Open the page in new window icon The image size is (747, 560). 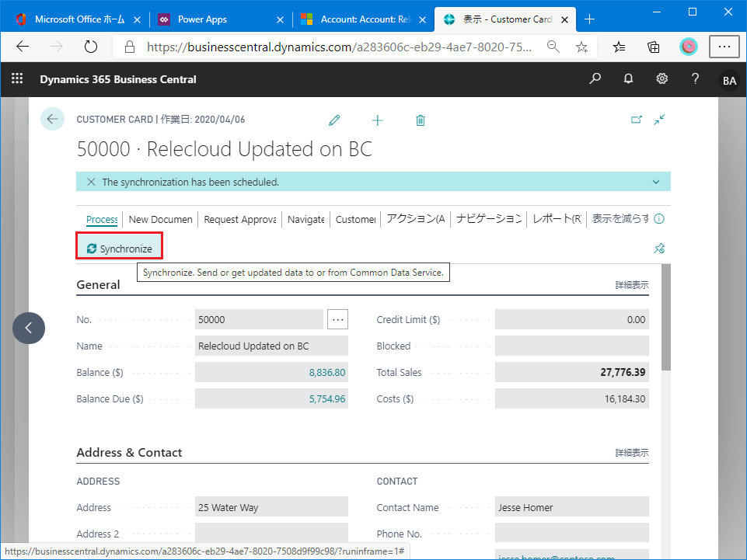coord(637,120)
